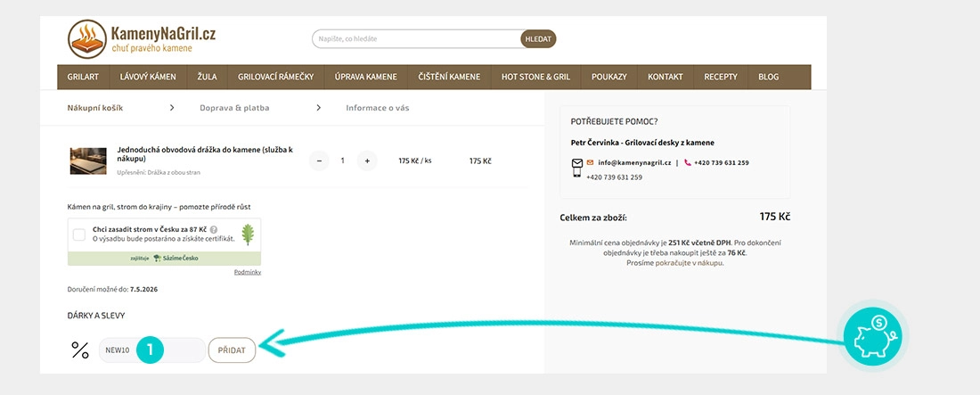Select the Nákupní košík checkout step
980x395 pixels.
click(95, 108)
